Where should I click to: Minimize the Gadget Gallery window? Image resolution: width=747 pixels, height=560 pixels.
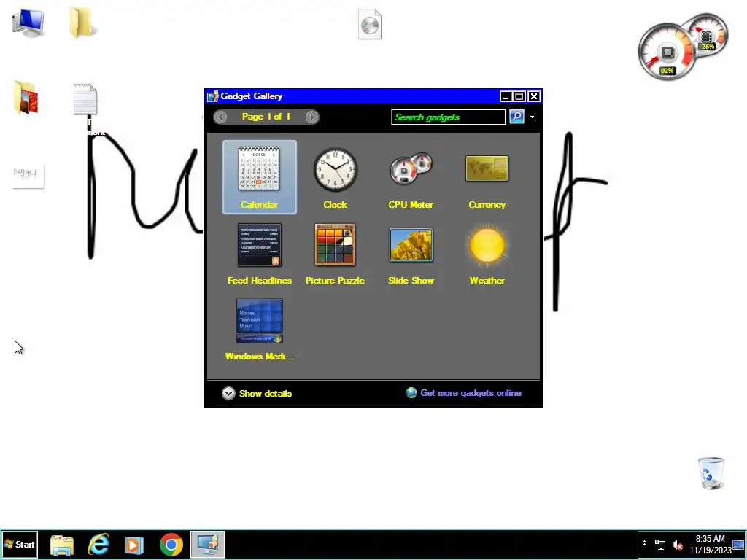(x=506, y=97)
